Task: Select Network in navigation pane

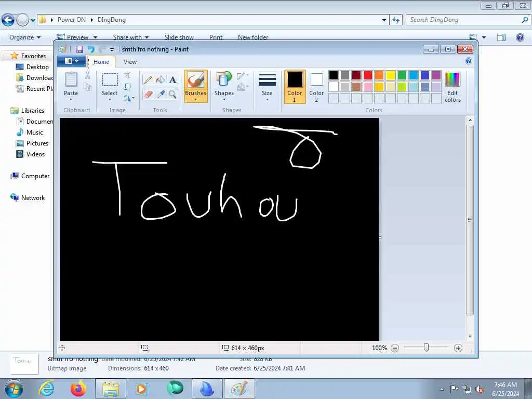Action: (28, 198)
